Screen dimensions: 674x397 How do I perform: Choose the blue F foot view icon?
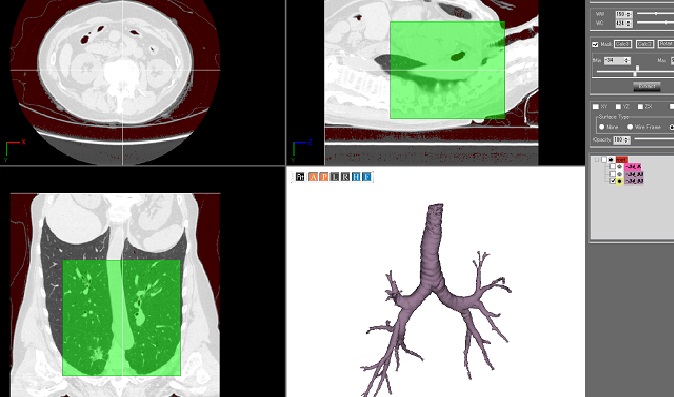366,177
